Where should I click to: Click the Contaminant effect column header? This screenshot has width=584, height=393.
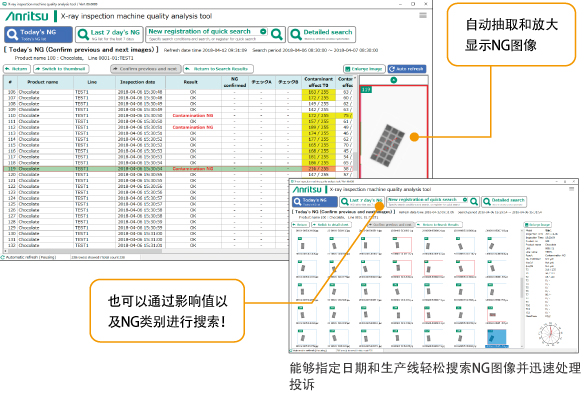(x=318, y=82)
